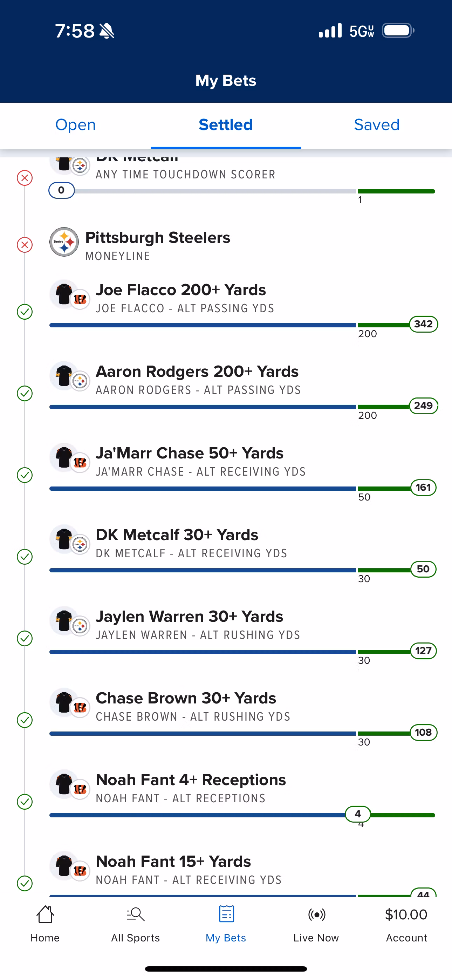This screenshot has width=452, height=980.
Task: Tap DK Metcalf 30+ Yards title
Action: point(177,535)
